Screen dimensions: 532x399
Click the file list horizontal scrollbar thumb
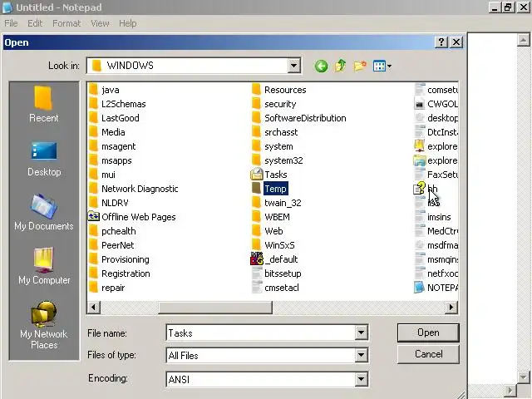pos(215,308)
